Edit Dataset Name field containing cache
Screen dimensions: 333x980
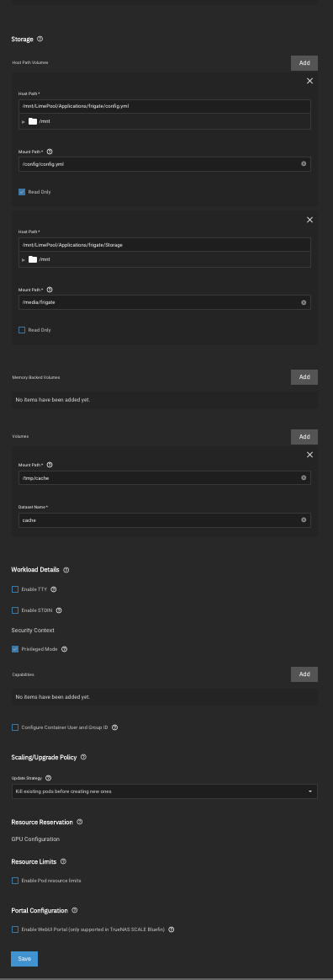pyautogui.click(x=164, y=520)
